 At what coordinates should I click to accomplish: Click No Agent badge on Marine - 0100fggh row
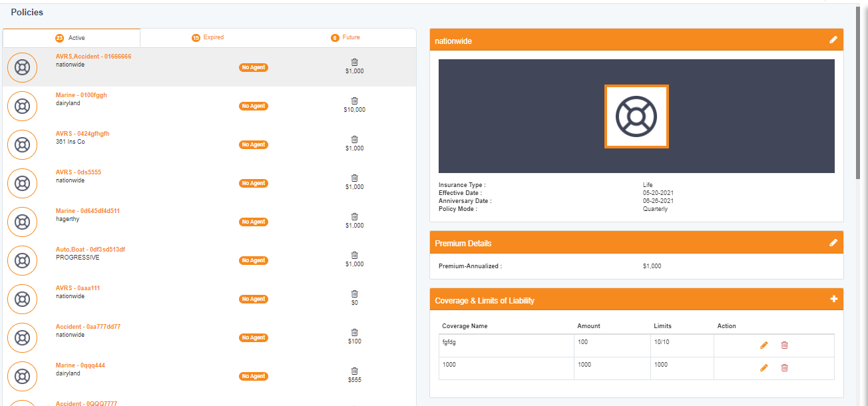pos(254,106)
